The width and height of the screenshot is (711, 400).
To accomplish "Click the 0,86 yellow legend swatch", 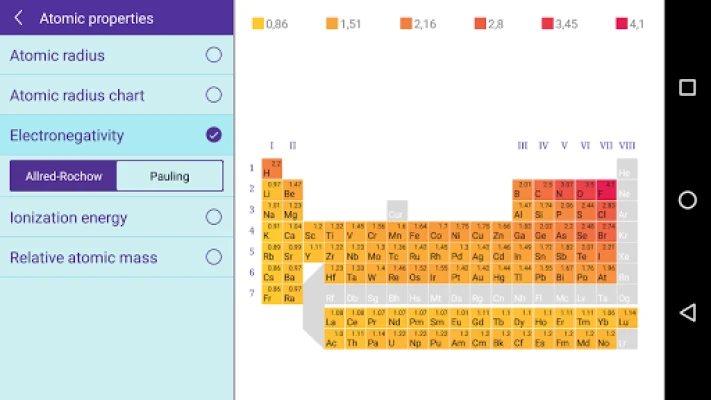I will click(x=258, y=23).
